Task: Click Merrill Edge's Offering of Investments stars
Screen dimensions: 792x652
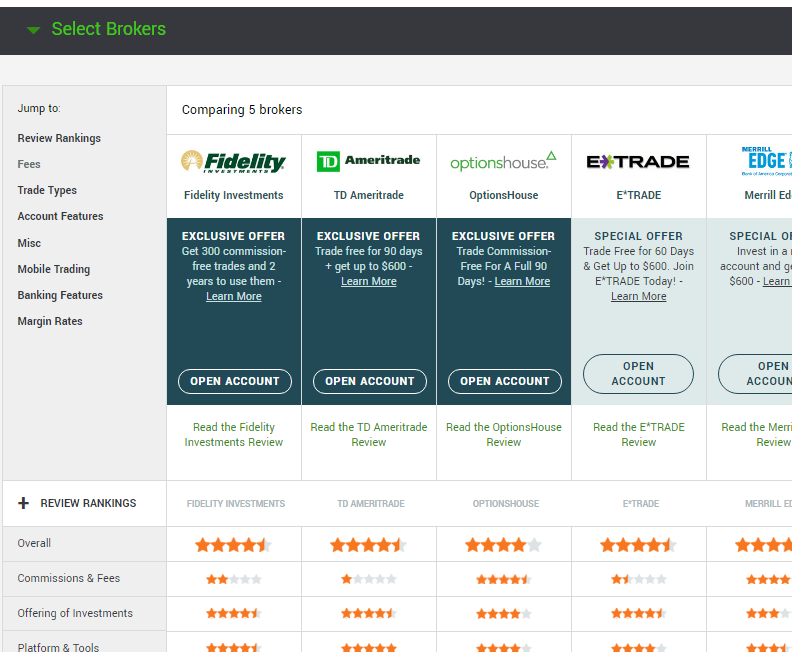Action: pos(769,614)
